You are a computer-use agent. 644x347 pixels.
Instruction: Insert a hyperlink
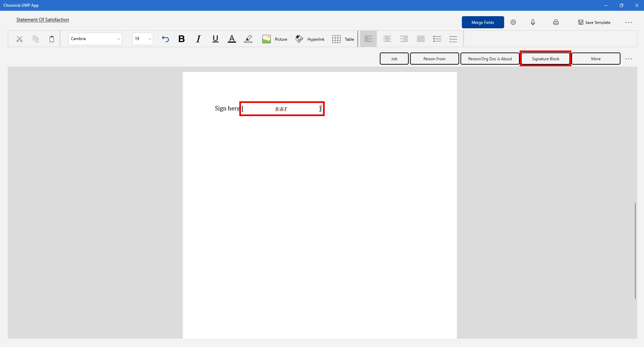[310, 39]
